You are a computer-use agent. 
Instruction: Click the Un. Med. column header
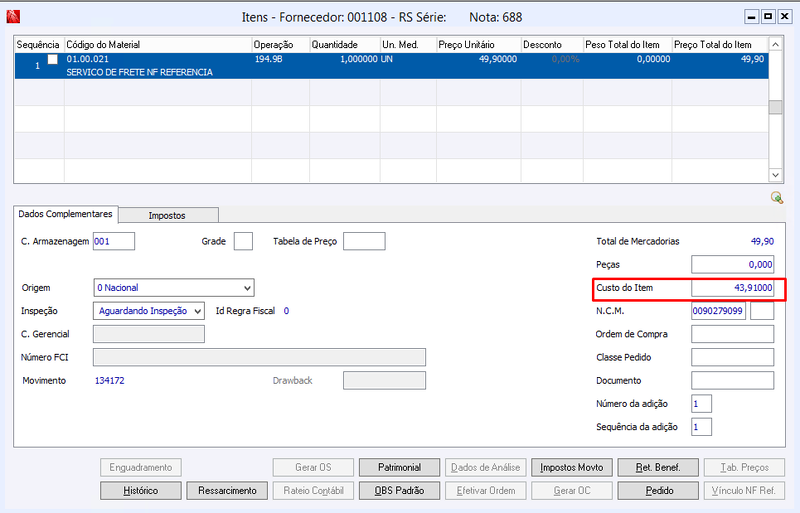(408, 44)
